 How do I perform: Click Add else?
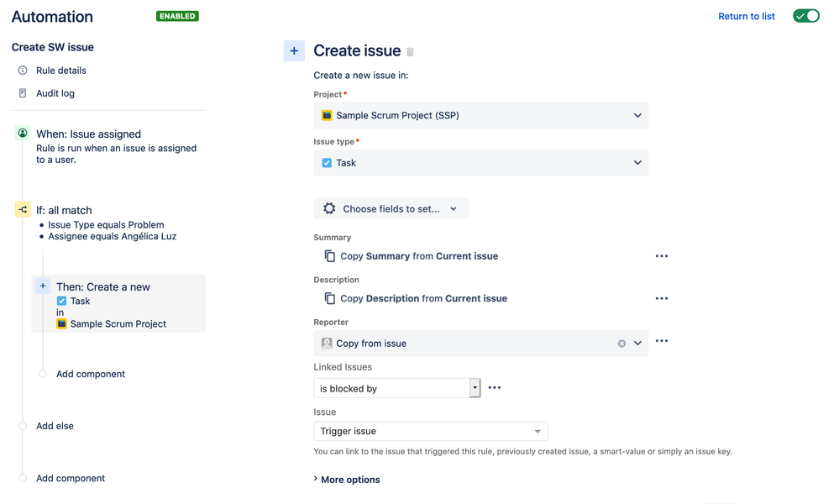click(x=55, y=426)
